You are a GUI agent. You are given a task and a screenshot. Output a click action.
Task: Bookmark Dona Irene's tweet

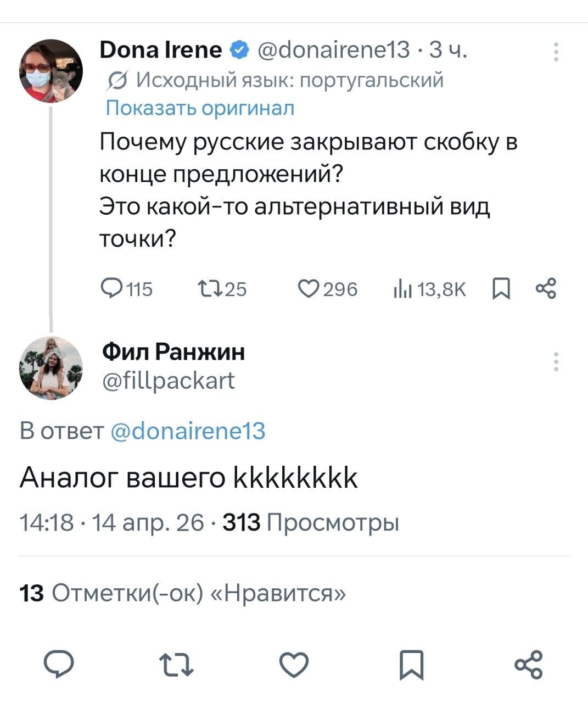click(501, 288)
